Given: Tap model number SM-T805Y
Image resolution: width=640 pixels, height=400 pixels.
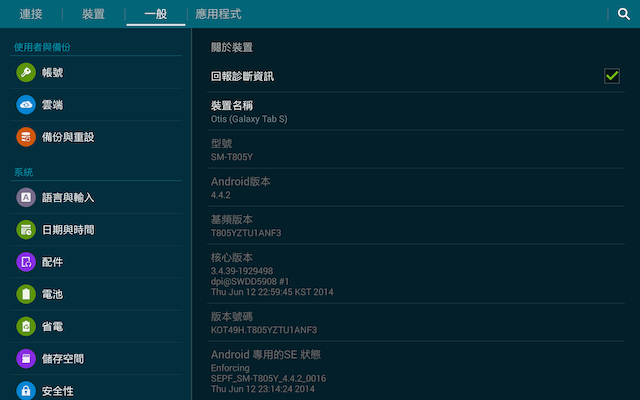Looking at the screenshot, I should coord(231,157).
